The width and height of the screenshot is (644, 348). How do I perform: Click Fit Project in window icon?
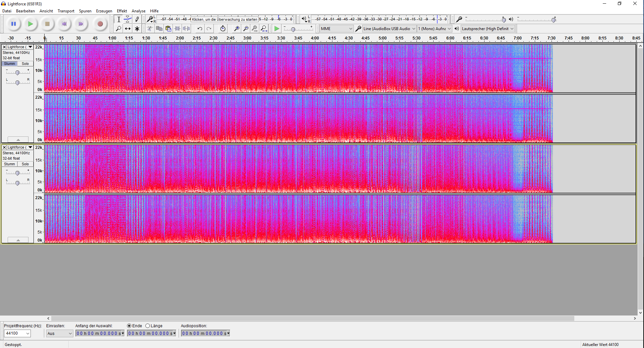pos(264,29)
